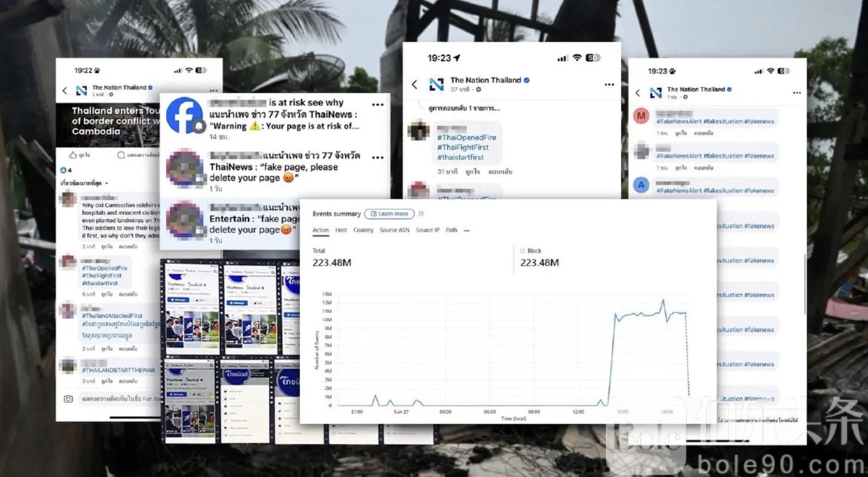Select the Host tab in Events summary
The height and width of the screenshot is (477, 868).
coord(341,230)
